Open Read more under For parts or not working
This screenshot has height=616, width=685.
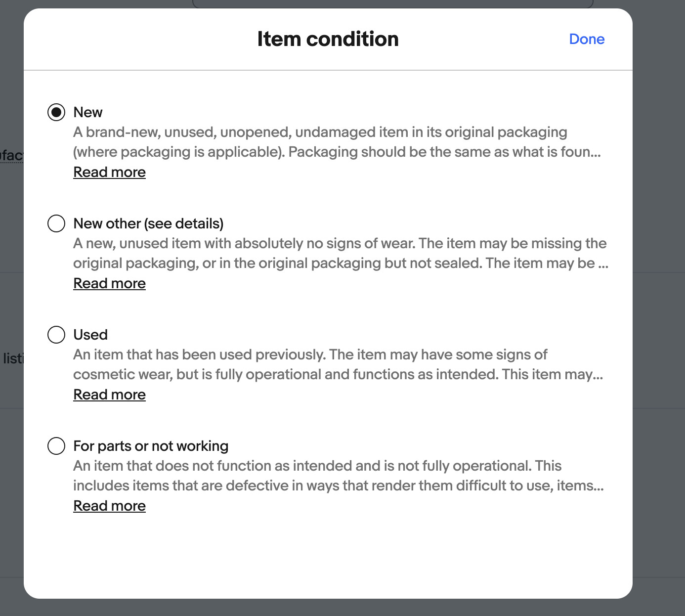point(109,506)
